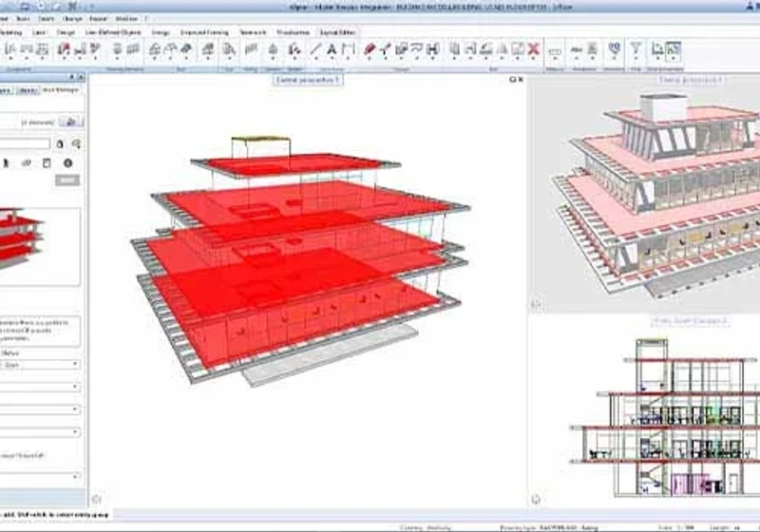Open the 'Select' menu
Screen dimensions: 760x532
tap(46, 18)
